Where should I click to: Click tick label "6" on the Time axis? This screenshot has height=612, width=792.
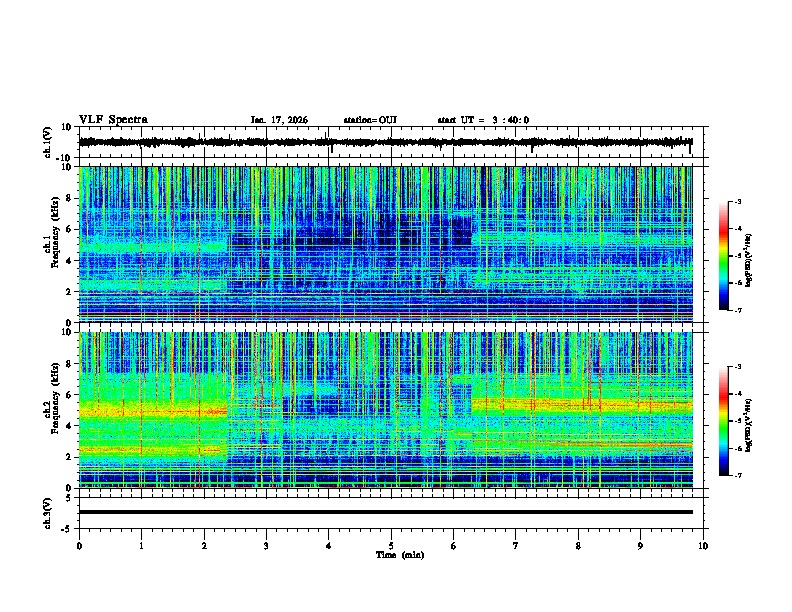(453, 546)
